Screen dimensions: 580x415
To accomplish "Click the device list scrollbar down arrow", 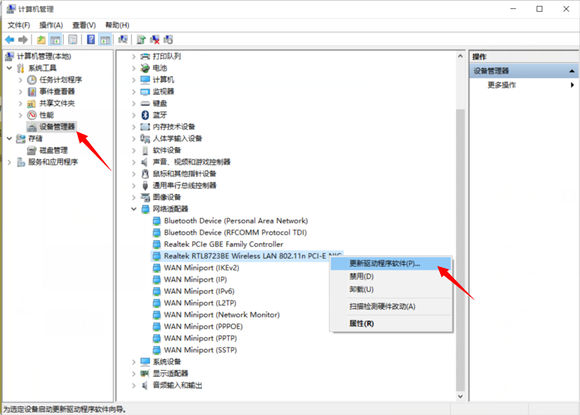I will (460, 396).
